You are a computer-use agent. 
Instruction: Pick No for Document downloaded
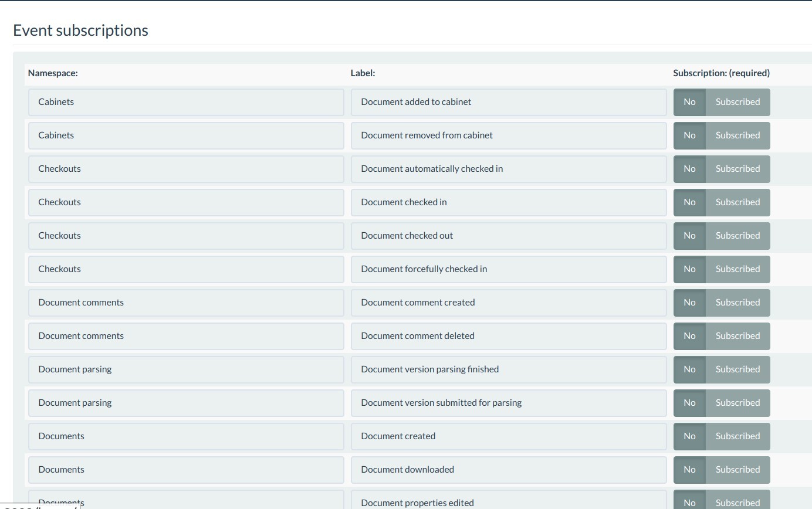[689, 470]
